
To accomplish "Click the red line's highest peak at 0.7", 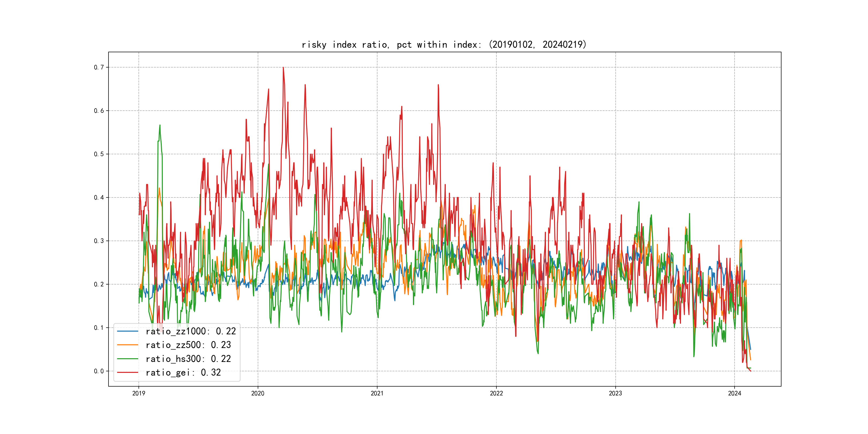I will coord(283,68).
